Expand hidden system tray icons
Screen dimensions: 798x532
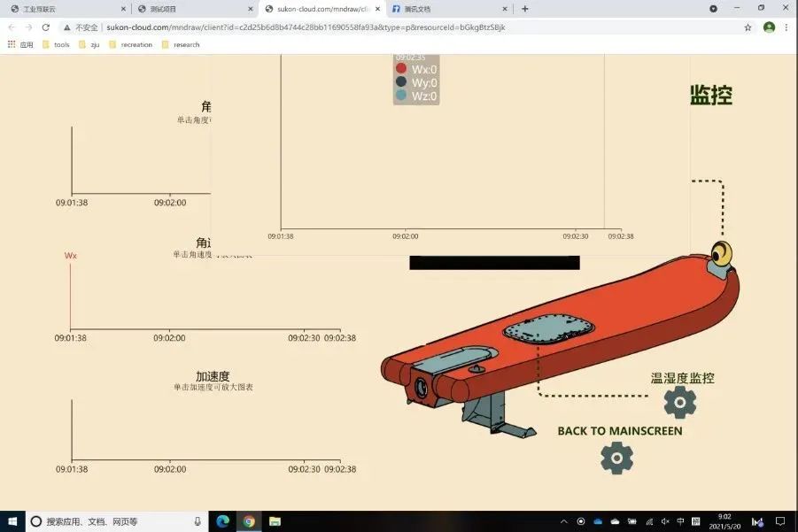pos(563,521)
